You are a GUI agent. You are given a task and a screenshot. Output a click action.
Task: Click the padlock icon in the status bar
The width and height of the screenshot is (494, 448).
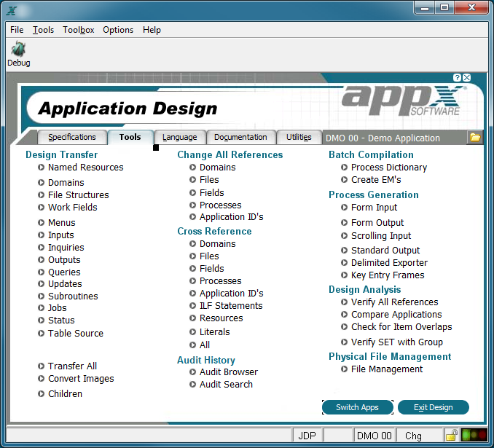(452, 435)
